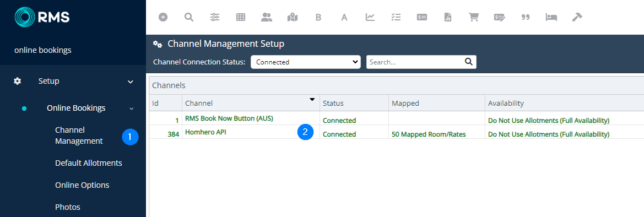
Task: Click RMS Book Now availability allotments text
Action: pos(549,121)
